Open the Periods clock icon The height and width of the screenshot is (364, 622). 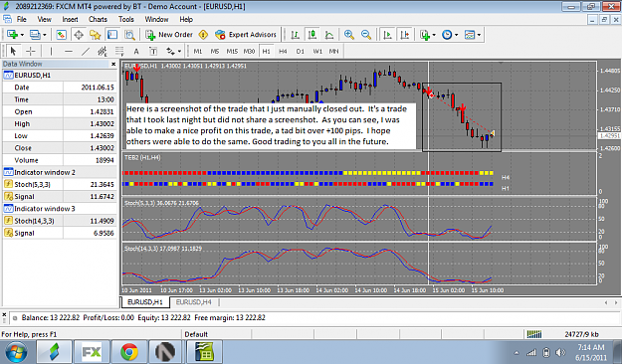[447, 35]
